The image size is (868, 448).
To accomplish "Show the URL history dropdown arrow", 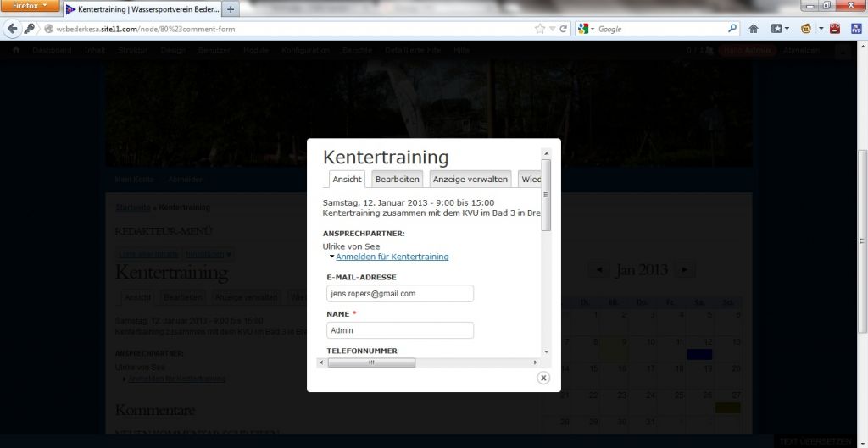I will tap(552, 28).
